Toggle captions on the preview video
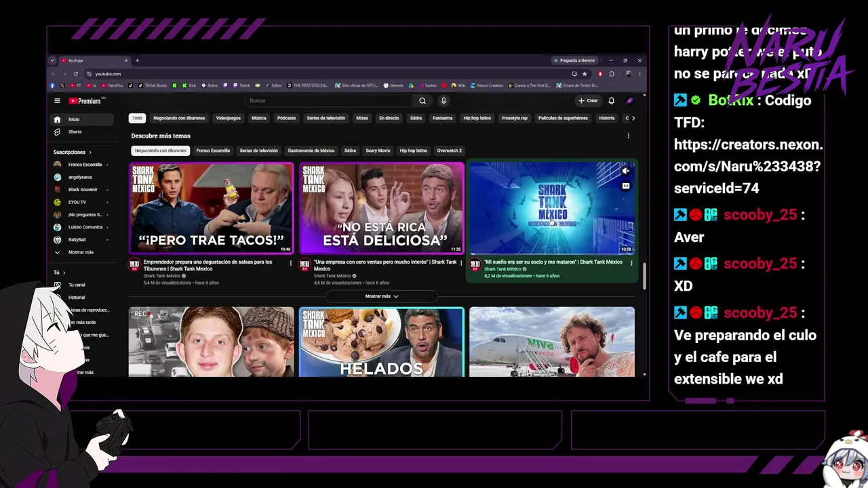The image size is (868, 488). coord(626,186)
